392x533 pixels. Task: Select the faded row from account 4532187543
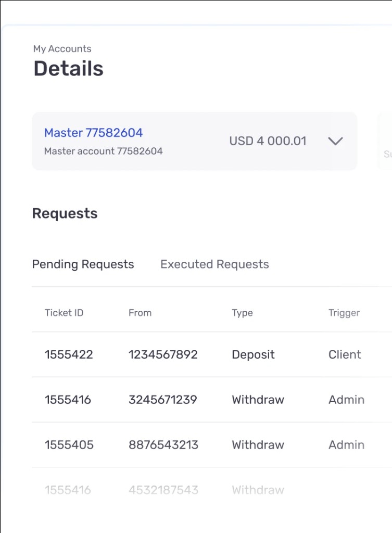[x=212, y=490]
